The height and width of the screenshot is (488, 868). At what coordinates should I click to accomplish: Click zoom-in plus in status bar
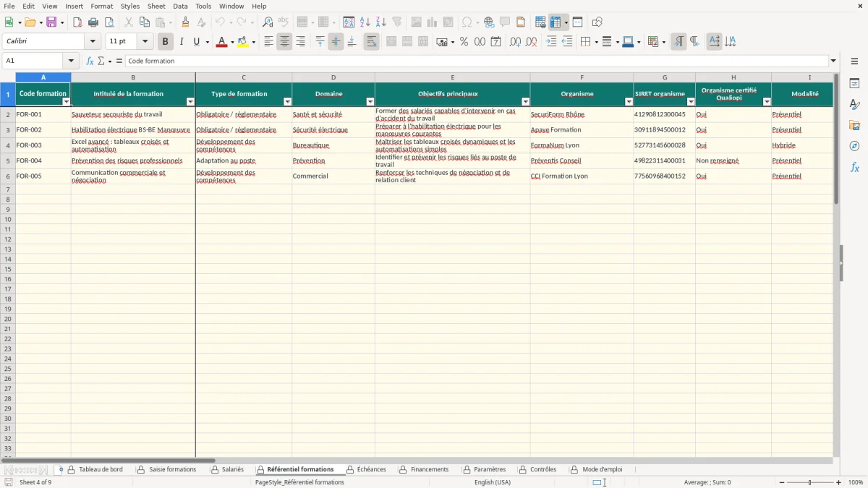[x=839, y=482]
